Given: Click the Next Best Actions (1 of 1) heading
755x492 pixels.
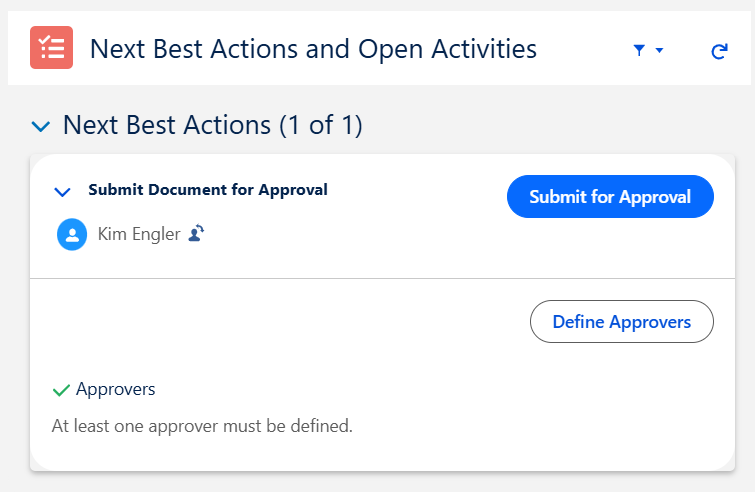Looking at the screenshot, I should [x=212, y=125].
